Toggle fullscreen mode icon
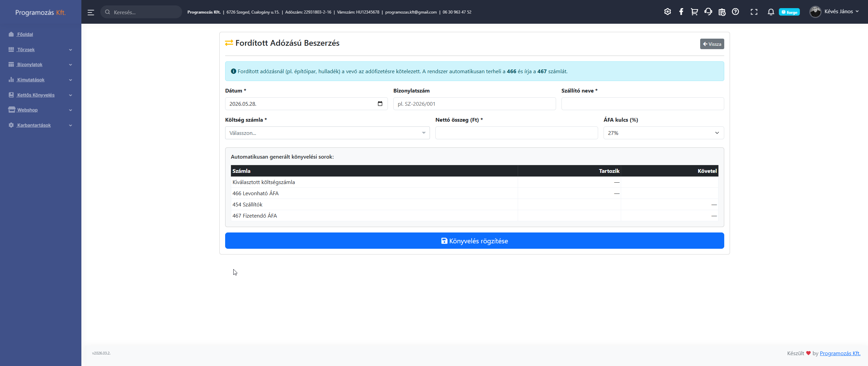Image resolution: width=868 pixels, height=366 pixels. click(x=754, y=12)
